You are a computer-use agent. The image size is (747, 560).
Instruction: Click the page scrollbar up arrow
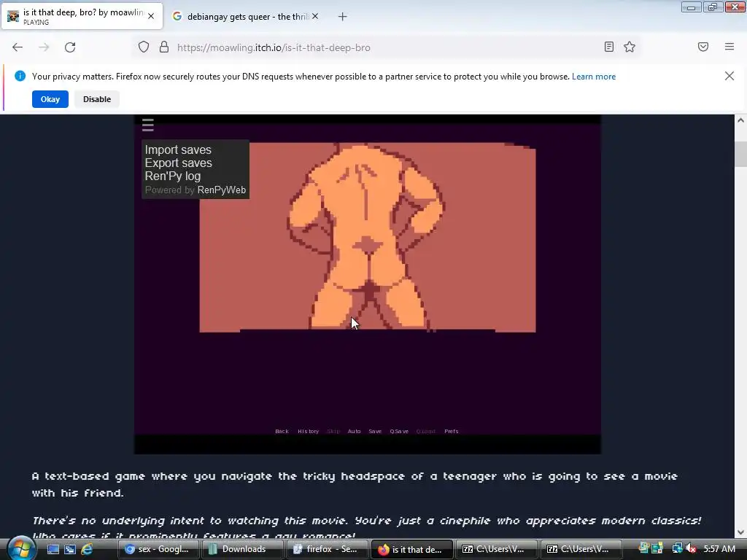pyautogui.click(x=740, y=120)
